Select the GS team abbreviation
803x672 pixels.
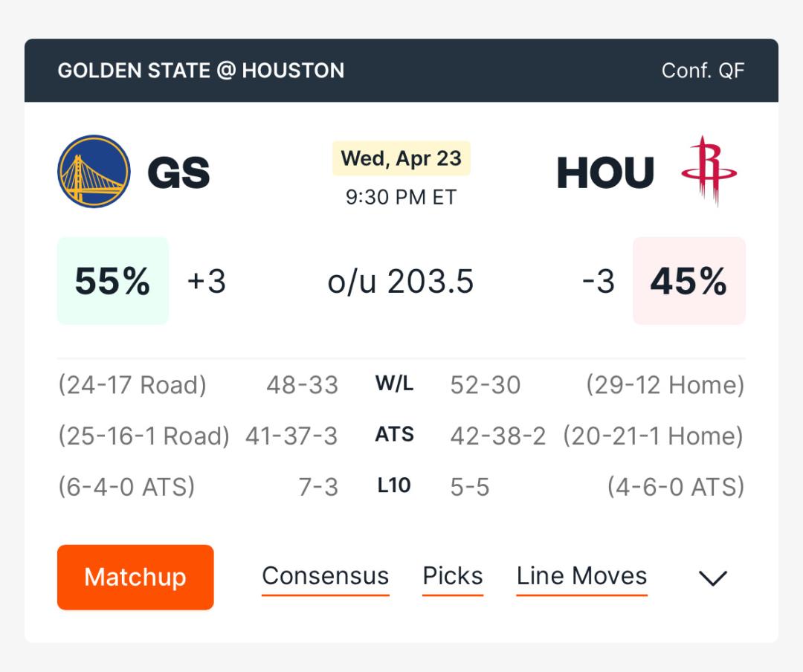pyautogui.click(x=178, y=172)
